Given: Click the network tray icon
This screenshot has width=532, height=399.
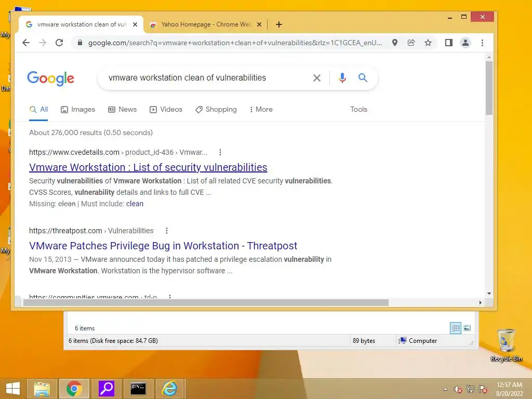Looking at the screenshot, I should point(471,389).
